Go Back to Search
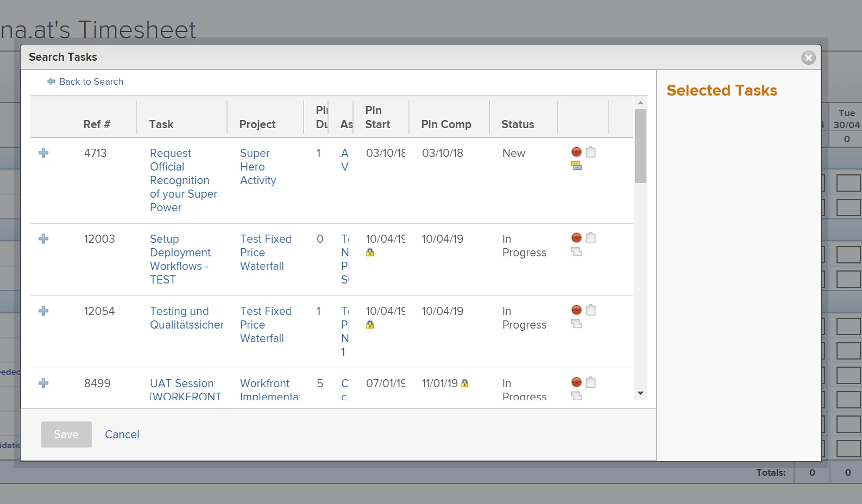862x504 pixels. click(x=85, y=81)
